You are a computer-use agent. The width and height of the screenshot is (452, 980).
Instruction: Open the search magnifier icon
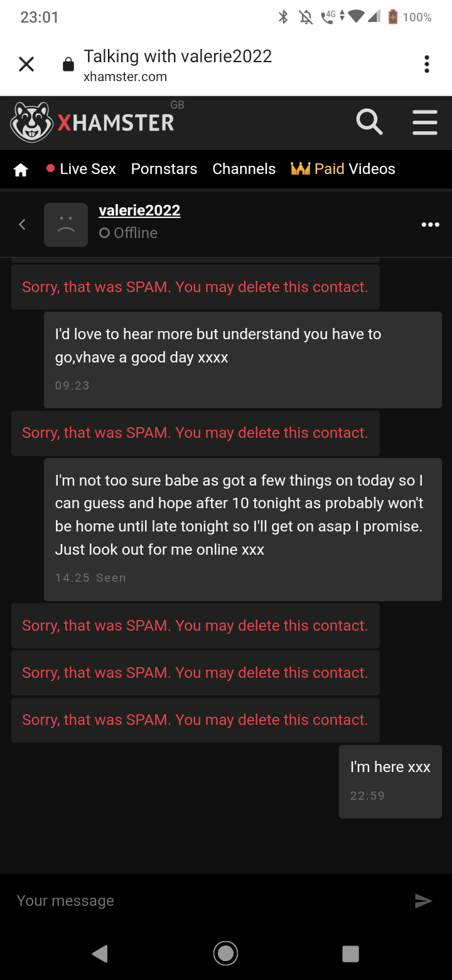click(x=369, y=122)
